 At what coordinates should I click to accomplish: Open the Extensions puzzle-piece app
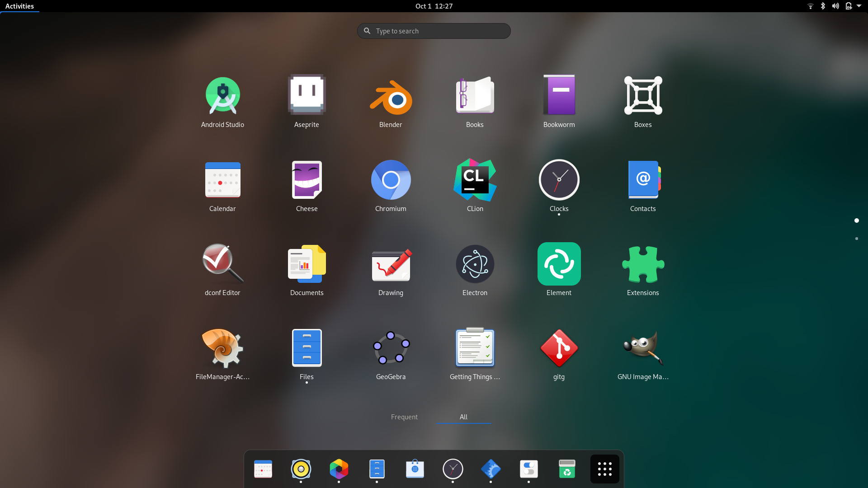[643, 264]
